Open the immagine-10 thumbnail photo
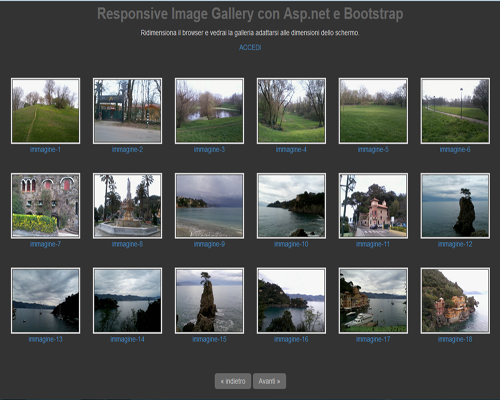The width and height of the screenshot is (500, 400). coord(291,206)
